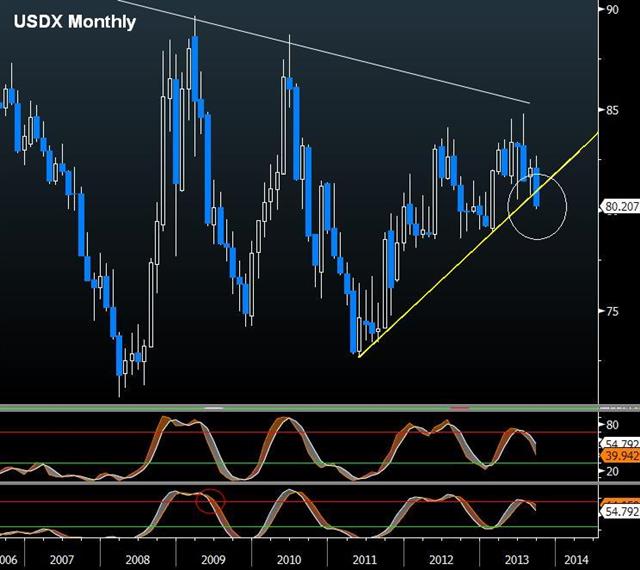Click the 2013 year label on time axis
This screenshot has width=640, height=570.
point(517,559)
